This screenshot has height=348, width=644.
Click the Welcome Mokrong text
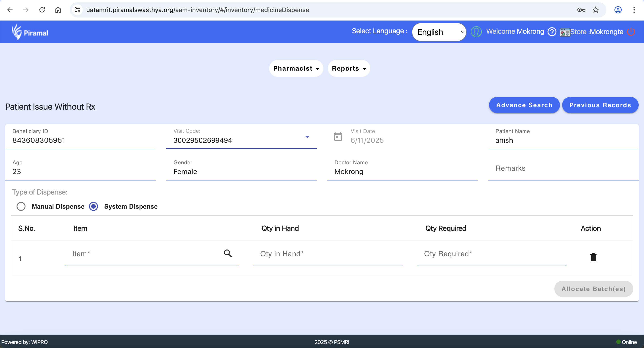pyautogui.click(x=515, y=31)
